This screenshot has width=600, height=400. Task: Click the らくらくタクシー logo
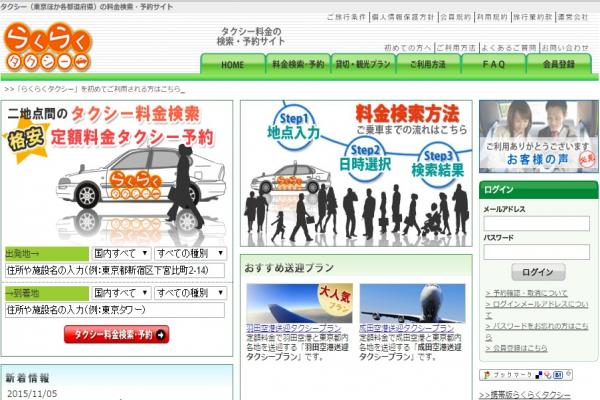click(48, 47)
